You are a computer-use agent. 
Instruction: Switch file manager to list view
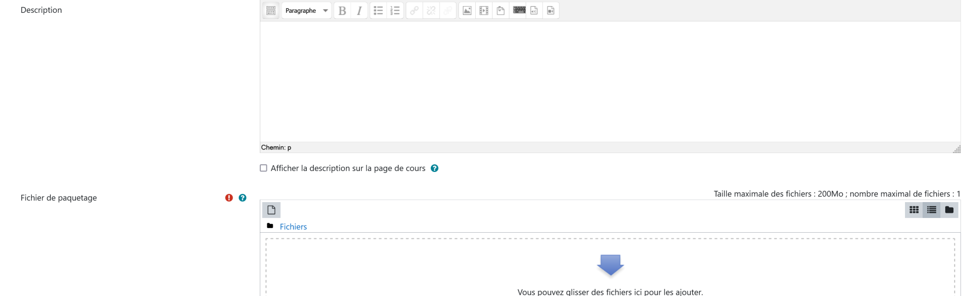pyautogui.click(x=932, y=210)
